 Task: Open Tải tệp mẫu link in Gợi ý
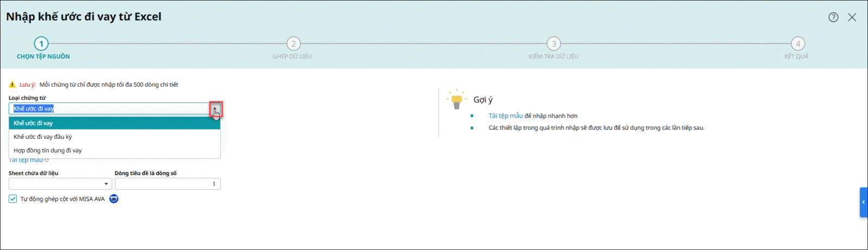505,116
